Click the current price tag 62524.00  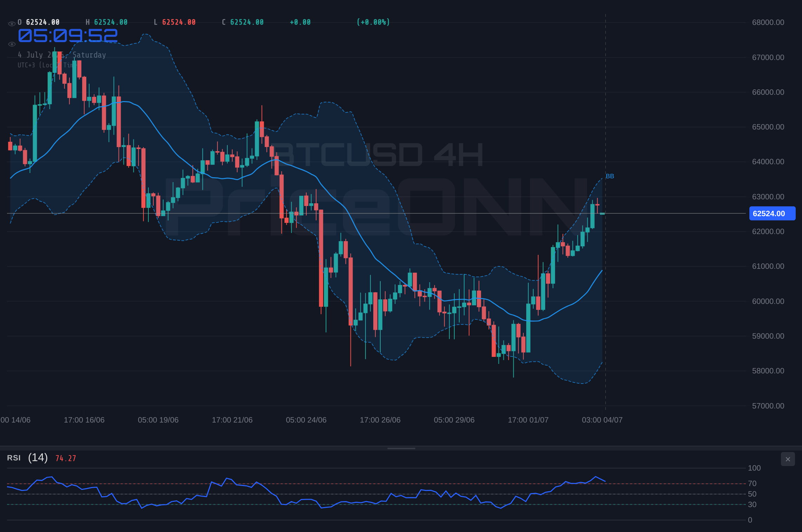click(x=772, y=213)
